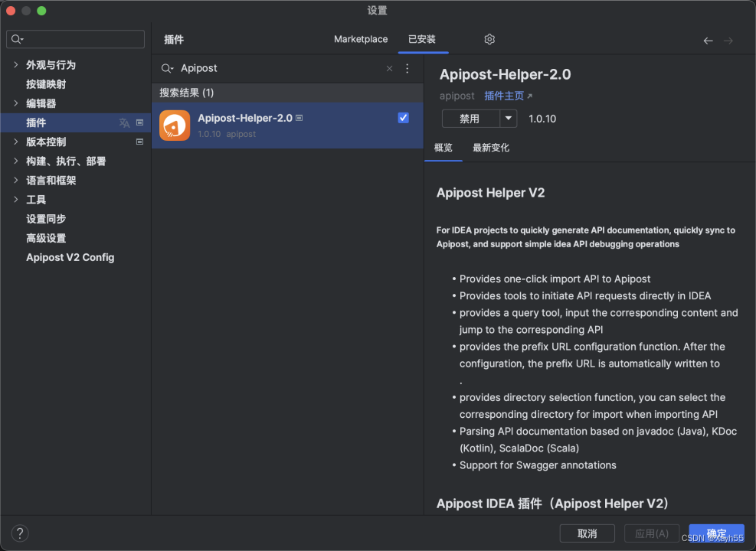The width and height of the screenshot is (756, 551).
Task: Click the back navigation arrow
Action: tap(708, 41)
